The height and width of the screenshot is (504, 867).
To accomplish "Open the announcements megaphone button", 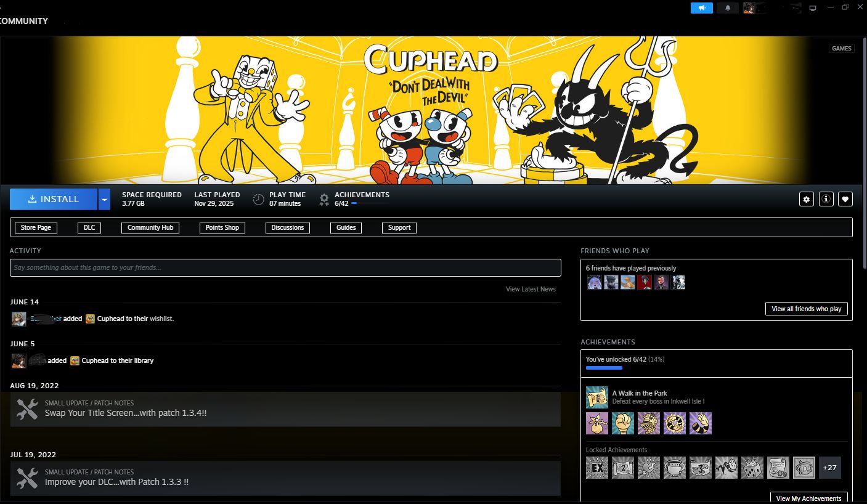I will pos(701,8).
